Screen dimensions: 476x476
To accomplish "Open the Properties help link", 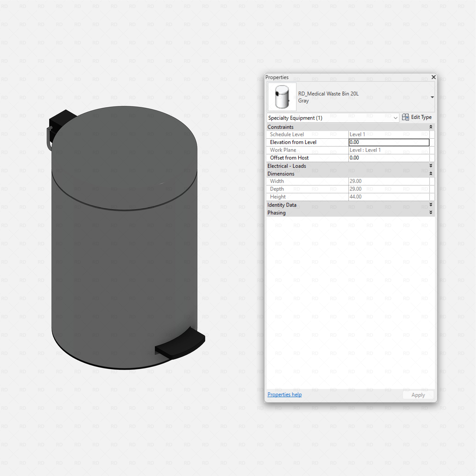I will click(285, 394).
